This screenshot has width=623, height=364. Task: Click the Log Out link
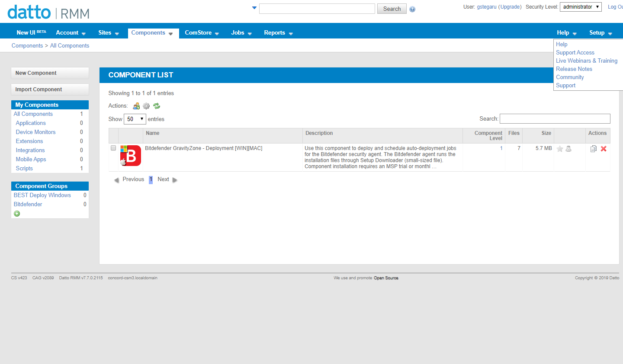tap(615, 7)
